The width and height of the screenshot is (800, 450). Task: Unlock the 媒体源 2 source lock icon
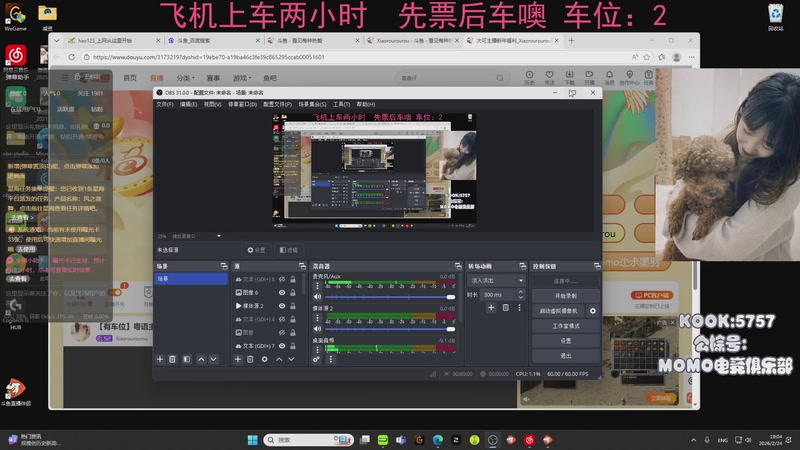click(293, 306)
